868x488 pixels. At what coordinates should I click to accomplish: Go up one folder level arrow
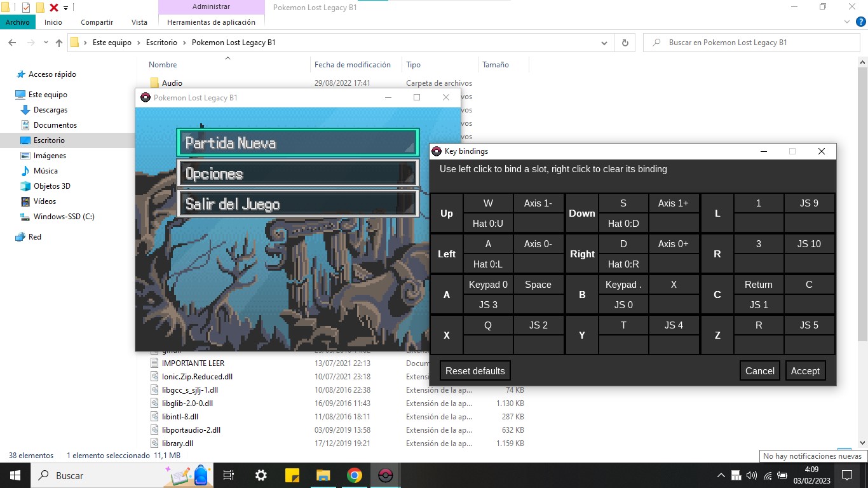click(x=59, y=43)
